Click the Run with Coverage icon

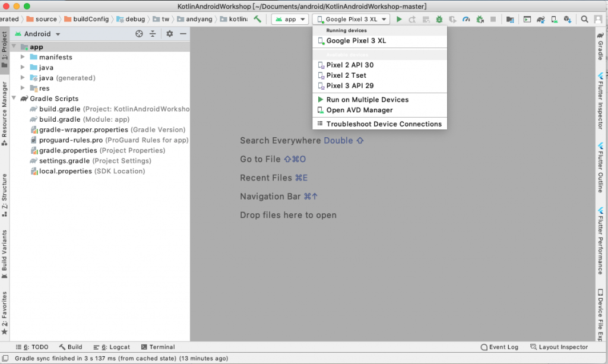tap(452, 19)
